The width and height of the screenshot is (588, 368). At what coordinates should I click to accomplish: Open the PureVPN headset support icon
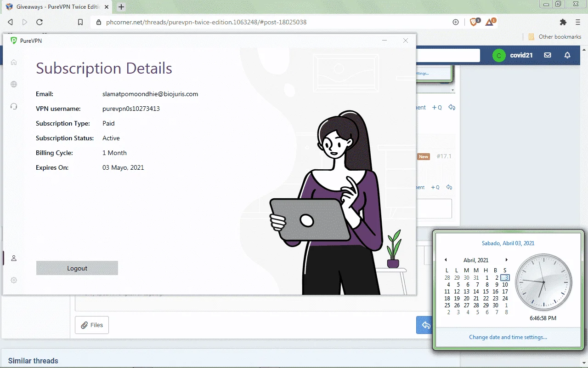coord(14,106)
